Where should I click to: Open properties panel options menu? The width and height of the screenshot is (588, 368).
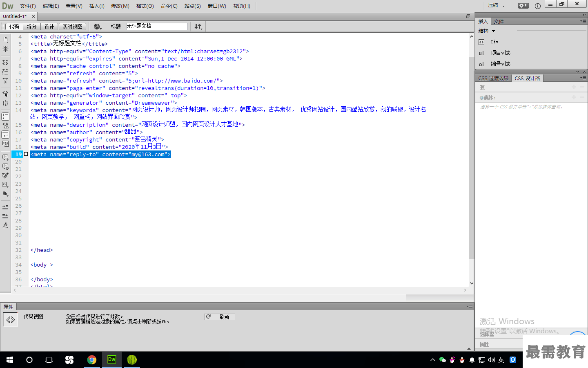coord(470,306)
